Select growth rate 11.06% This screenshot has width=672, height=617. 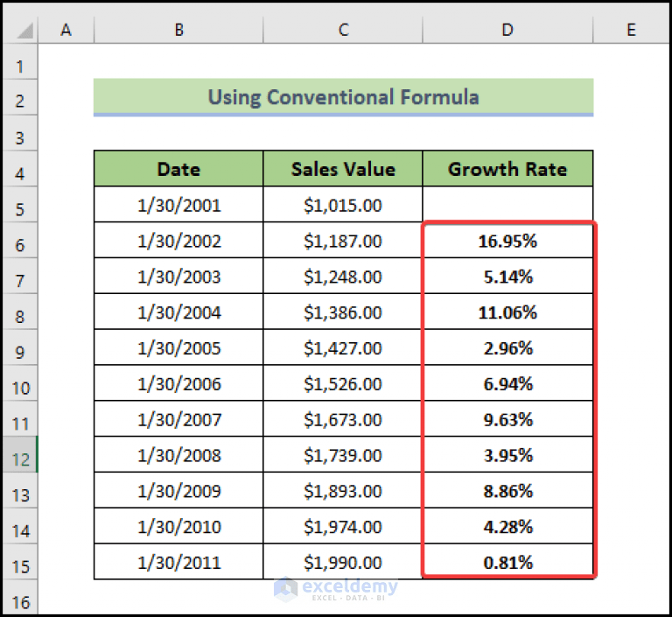click(x=507, y=312)
